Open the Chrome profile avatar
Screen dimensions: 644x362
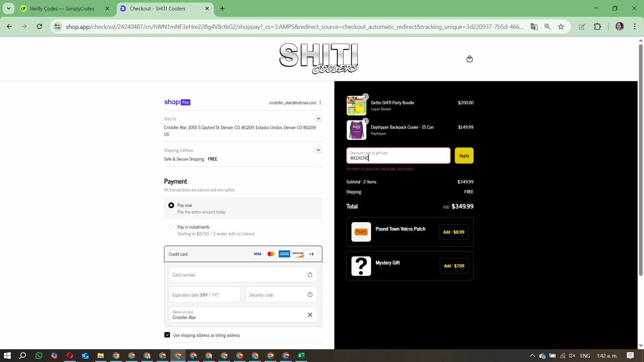tap(620, 27)
